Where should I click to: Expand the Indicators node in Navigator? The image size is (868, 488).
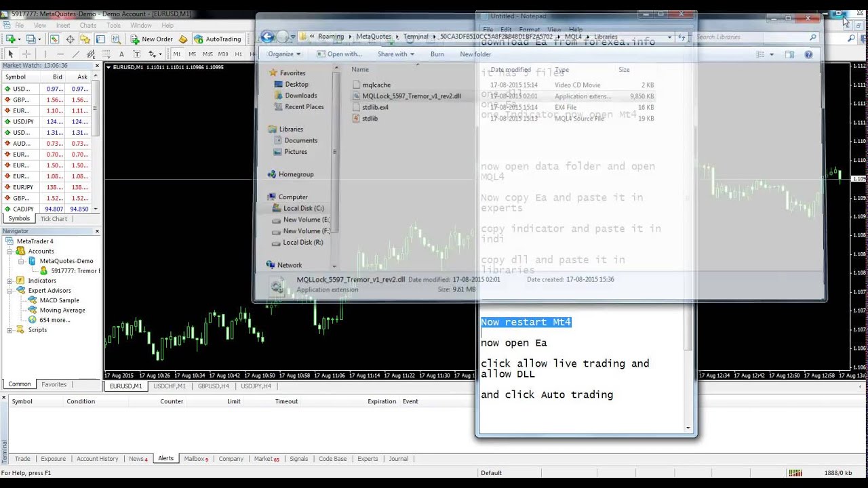coord(10,281)
